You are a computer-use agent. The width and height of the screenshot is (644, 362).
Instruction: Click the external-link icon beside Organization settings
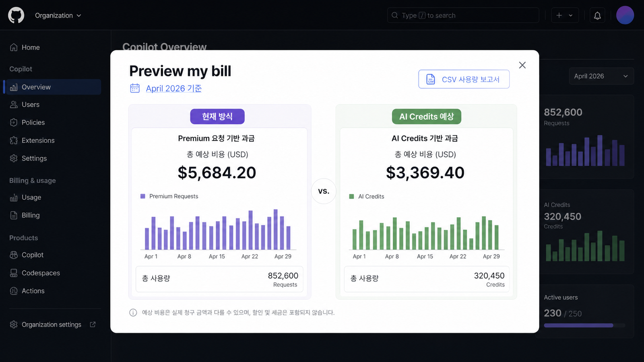93,324
